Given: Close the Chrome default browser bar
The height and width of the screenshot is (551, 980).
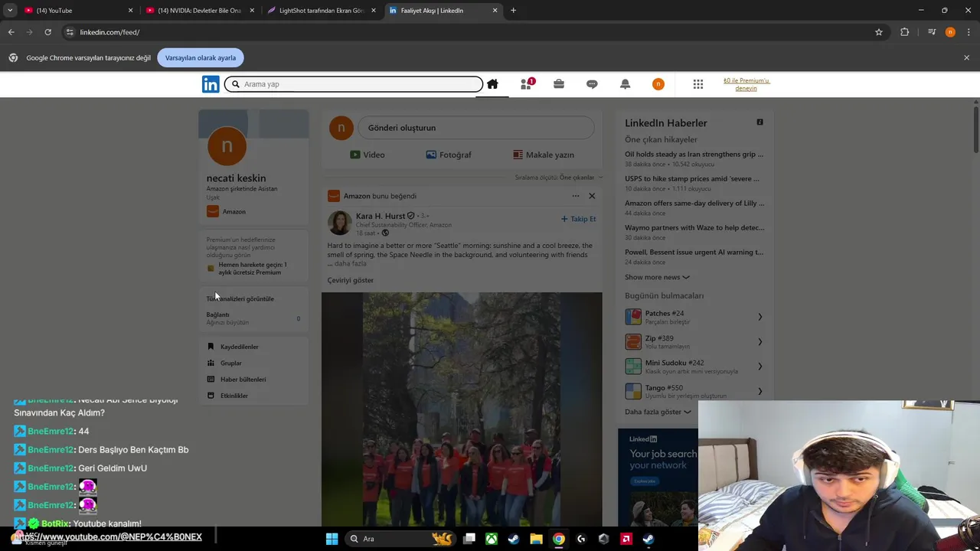Looking at the screenshot, I should pos(966,58).
